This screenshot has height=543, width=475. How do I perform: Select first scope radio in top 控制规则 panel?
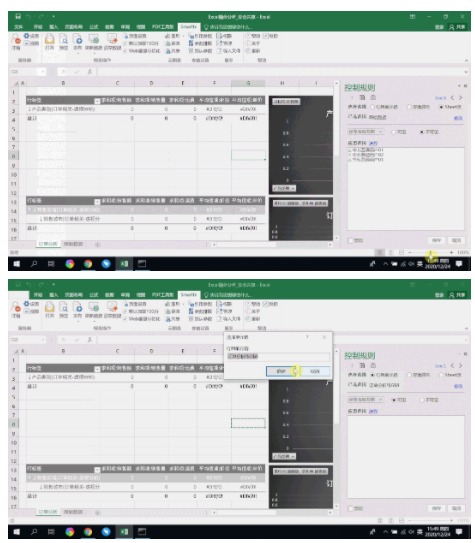tap(373, 107)
